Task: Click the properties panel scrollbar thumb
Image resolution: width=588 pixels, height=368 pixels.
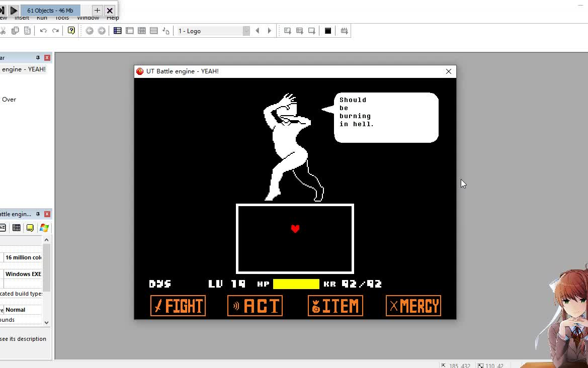Action: point(46,267)
